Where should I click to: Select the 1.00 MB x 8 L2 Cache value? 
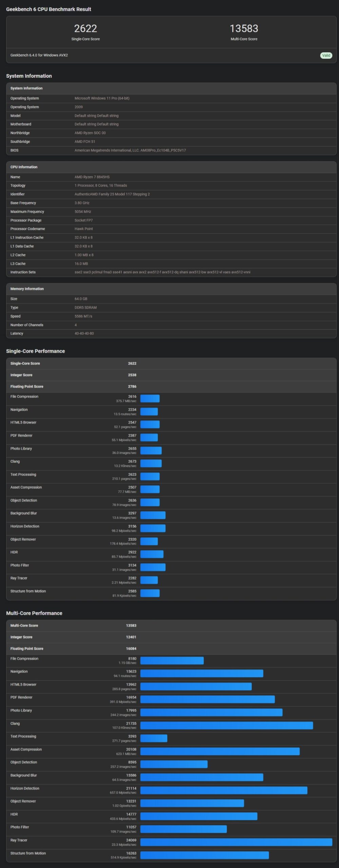pos(84,255)
